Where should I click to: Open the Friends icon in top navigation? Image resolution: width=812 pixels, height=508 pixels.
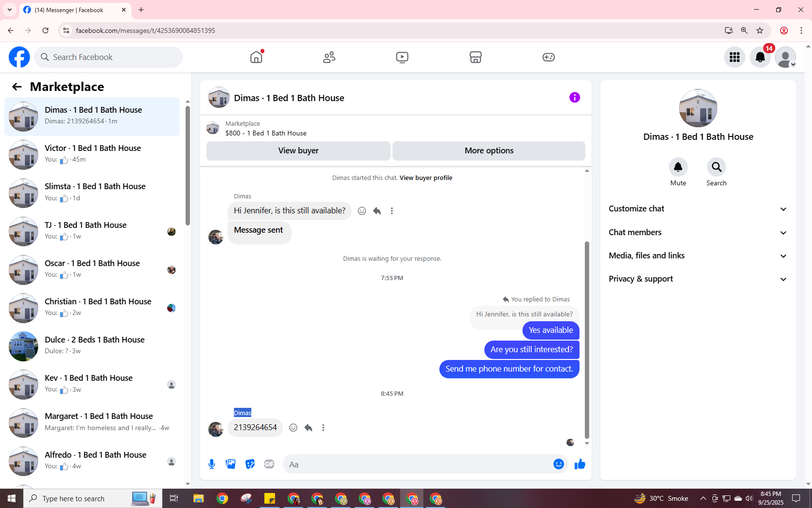coord(329,57)
